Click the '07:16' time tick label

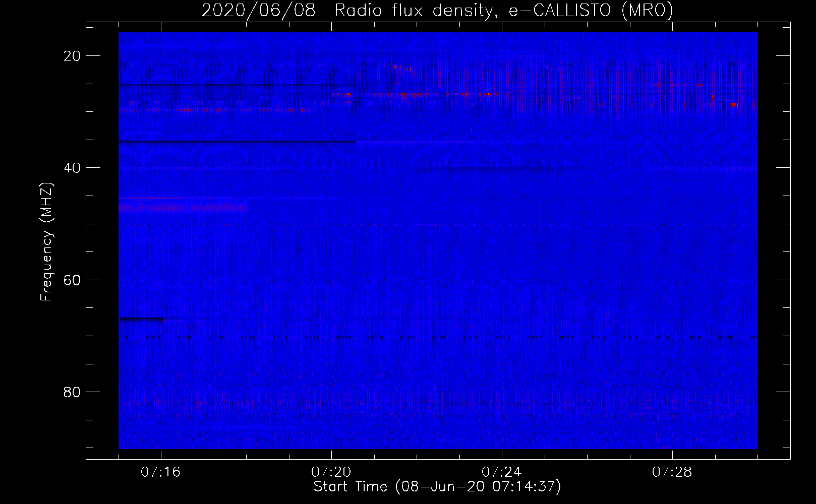(161, 472)
